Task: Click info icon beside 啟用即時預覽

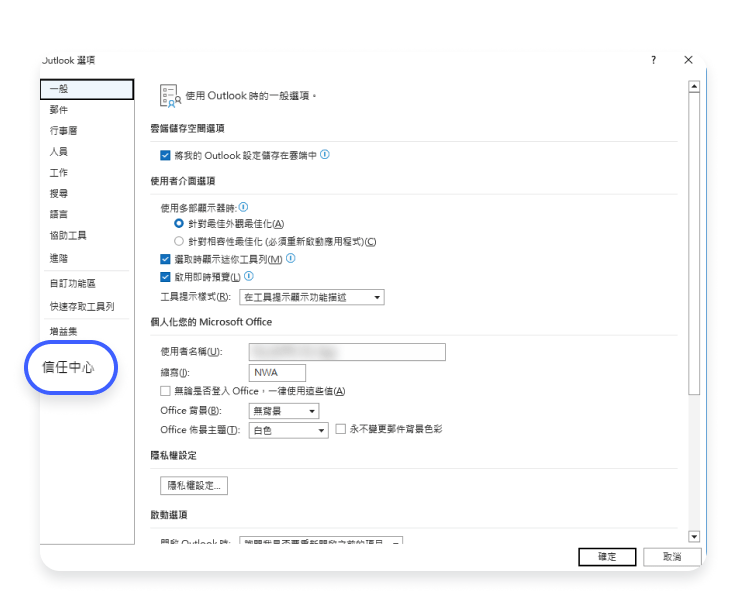Action: pos(249,276)
